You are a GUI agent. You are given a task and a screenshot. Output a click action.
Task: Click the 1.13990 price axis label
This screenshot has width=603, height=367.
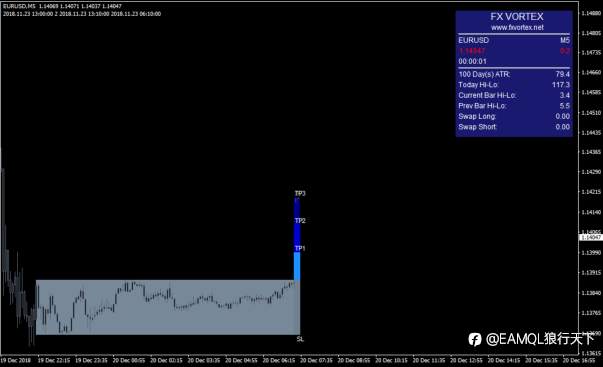click(x=591, y=252)
